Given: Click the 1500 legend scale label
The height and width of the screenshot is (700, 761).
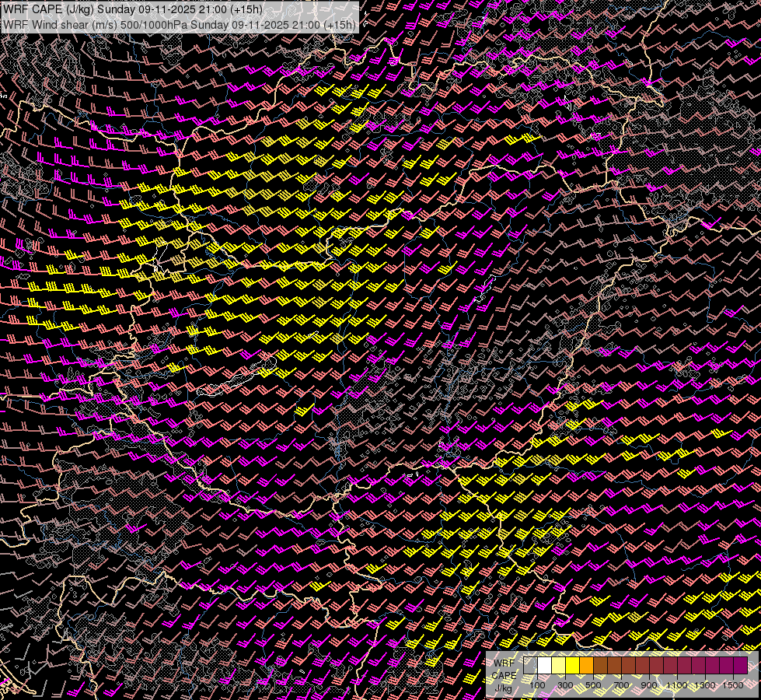Looking at the screenshot, I should (733, 684).
